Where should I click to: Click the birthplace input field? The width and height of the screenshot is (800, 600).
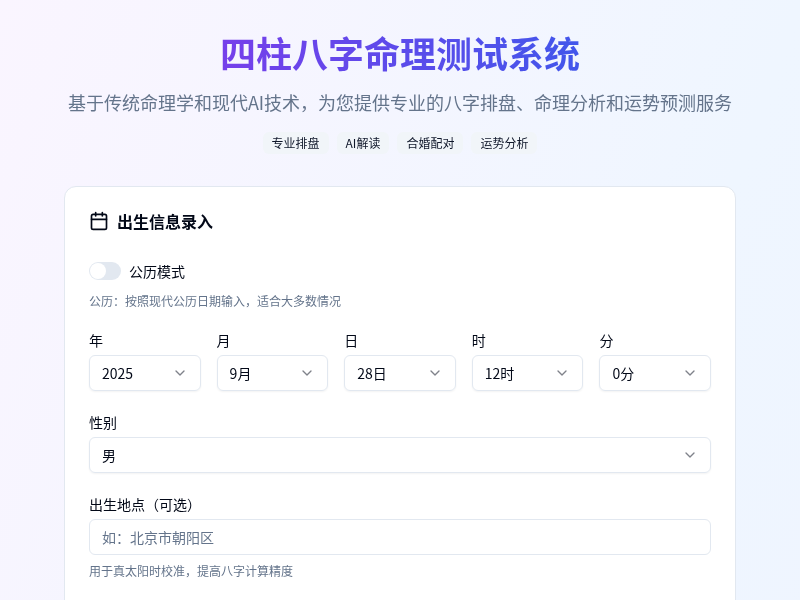pyautogui.click(x=400, y=537)
